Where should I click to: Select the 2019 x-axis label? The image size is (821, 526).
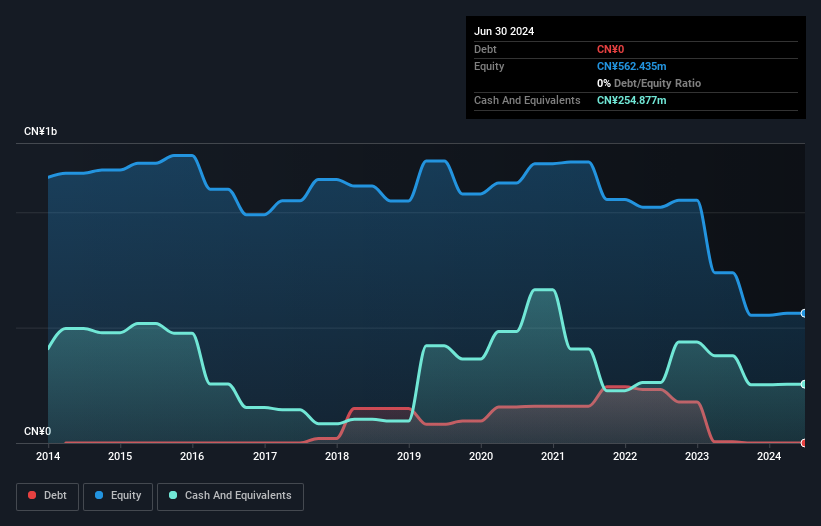click(409, 456)
